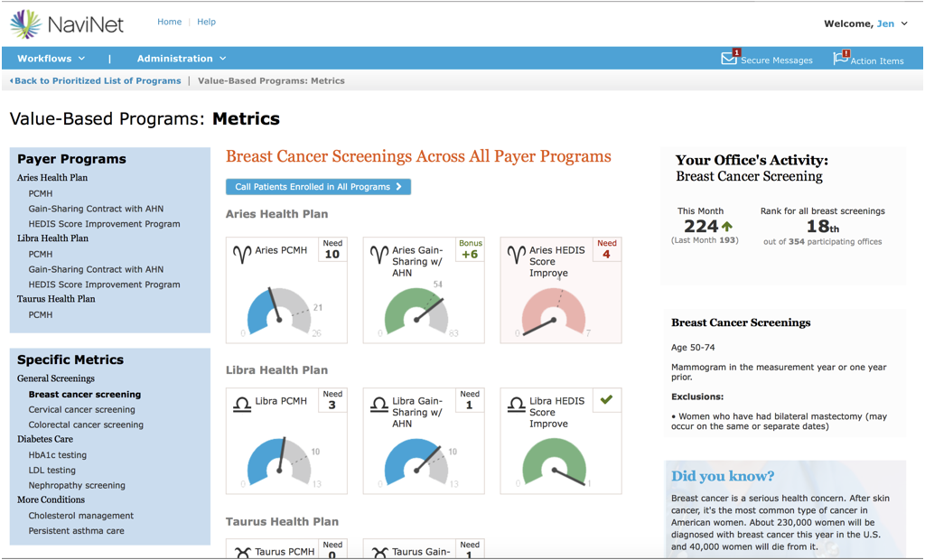Click the Taurus Health Plan section heading
The image size is (925, 560).
pyautogui.click(x=282, y=522)
